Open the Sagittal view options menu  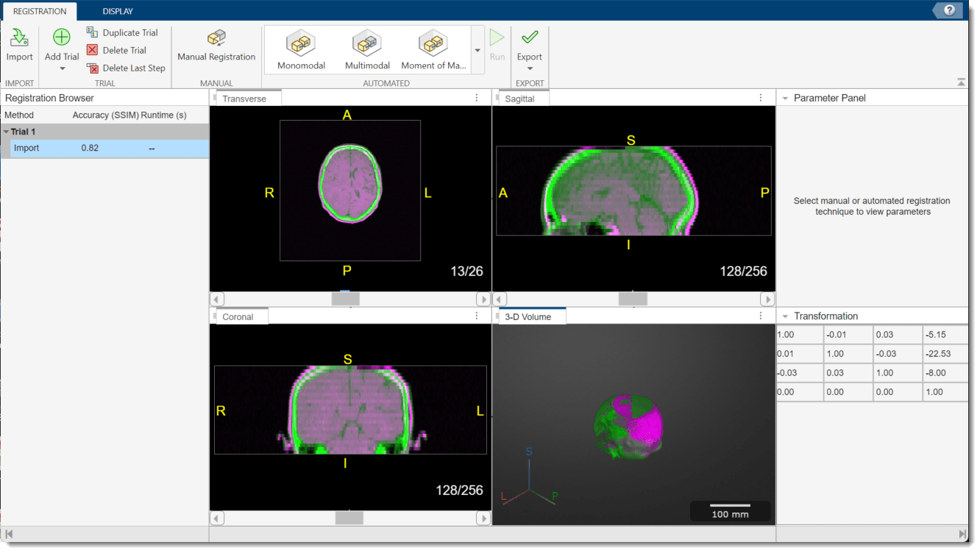761,98
